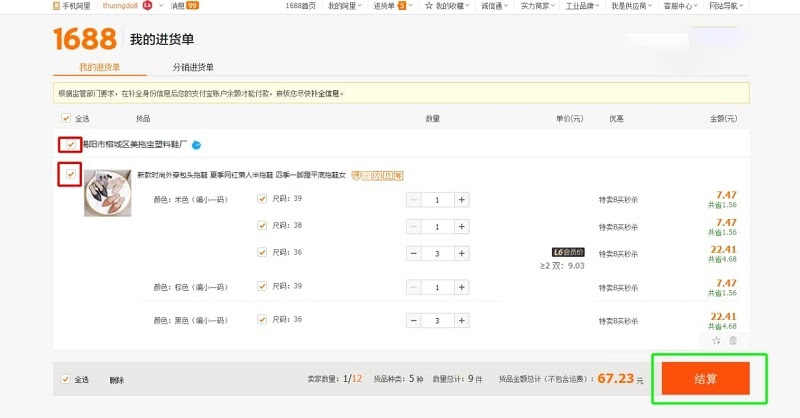Toggle the supplier store checkbox
Image resolution: width=800 pixels, height=418 pixels.
[70, 145]
